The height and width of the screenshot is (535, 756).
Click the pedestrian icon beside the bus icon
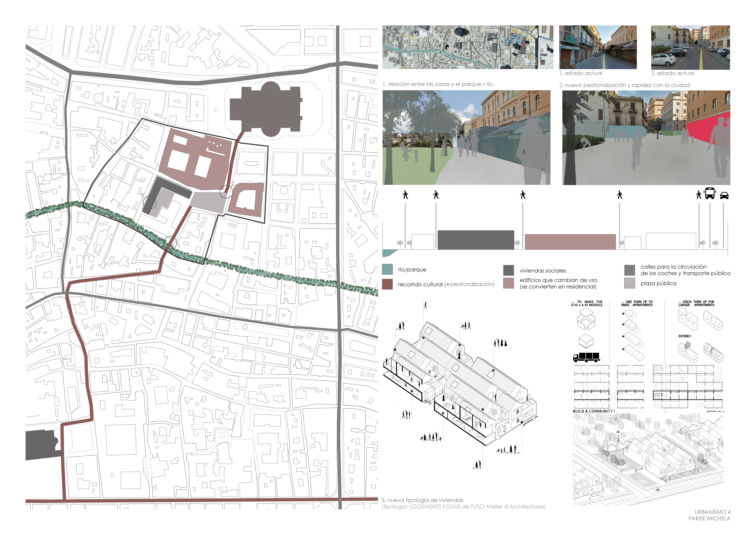699,195
